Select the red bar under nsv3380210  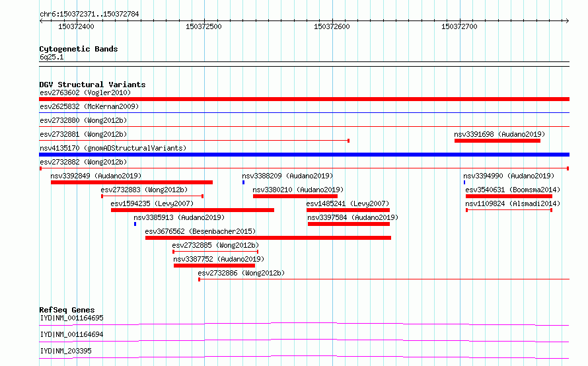pyautogui.click(x=295, y=196)
